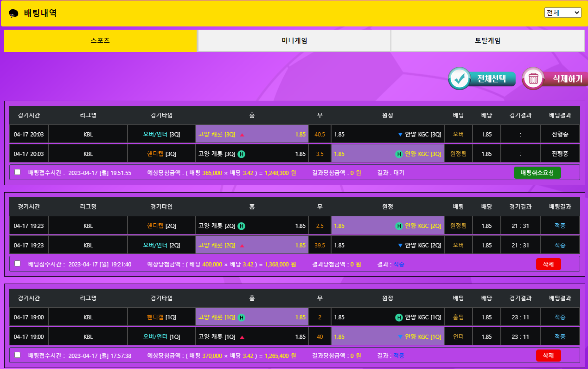This screenshot has height=369, width=588.
Task: Click the highlighted 안양 KGC [1Q] odds cell
Action: (x=387, y=337)
